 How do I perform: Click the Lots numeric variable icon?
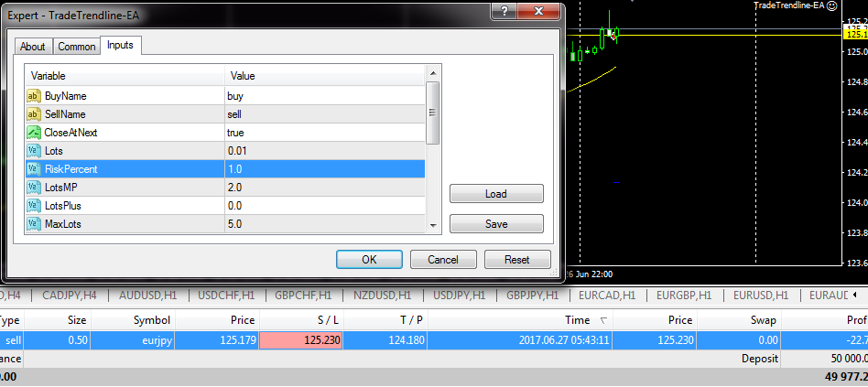tap(34, 150)
